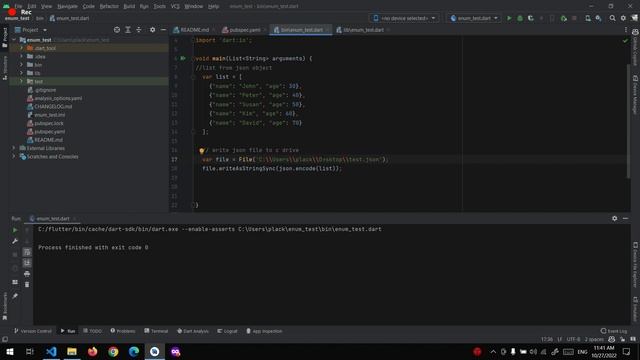Open the Refactor menu

109,7
